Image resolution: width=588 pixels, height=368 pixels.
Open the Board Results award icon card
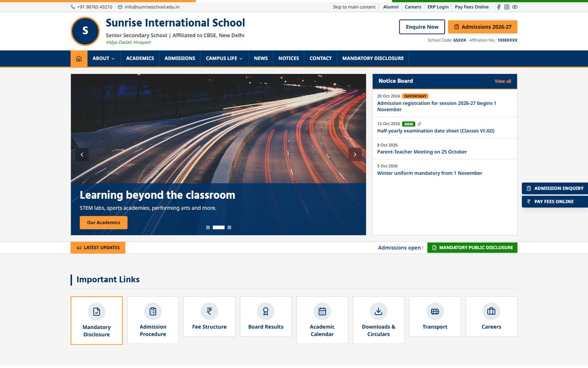tap(266, 316)
